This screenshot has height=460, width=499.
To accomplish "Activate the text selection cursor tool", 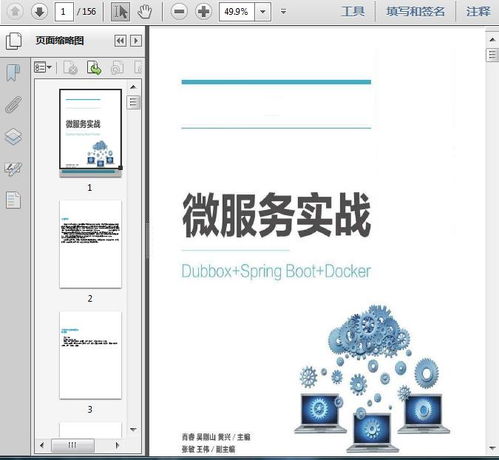I will [x=120, y=12].
